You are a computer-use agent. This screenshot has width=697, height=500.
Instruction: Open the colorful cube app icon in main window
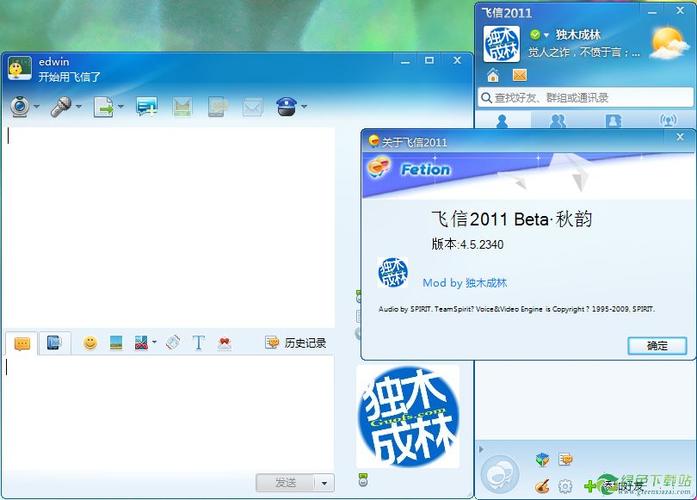coord(542,459)
